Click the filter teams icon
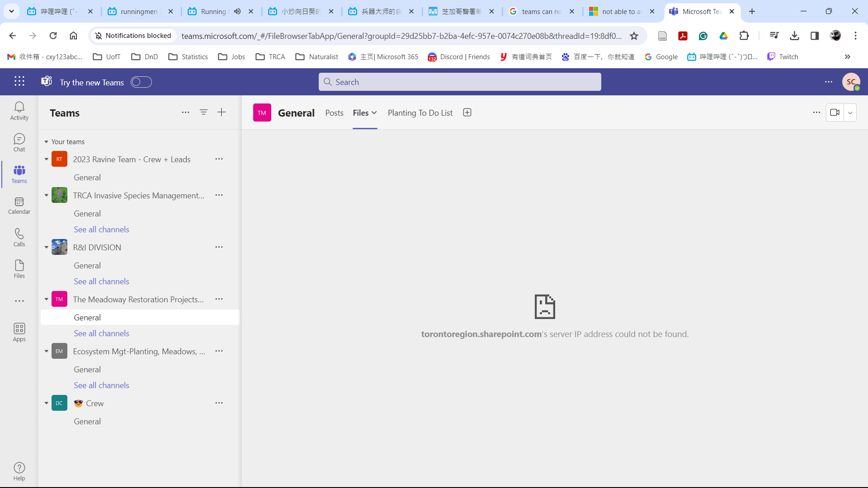The width and height of the screenshot is (868, 488). click(x=203, y=113)
